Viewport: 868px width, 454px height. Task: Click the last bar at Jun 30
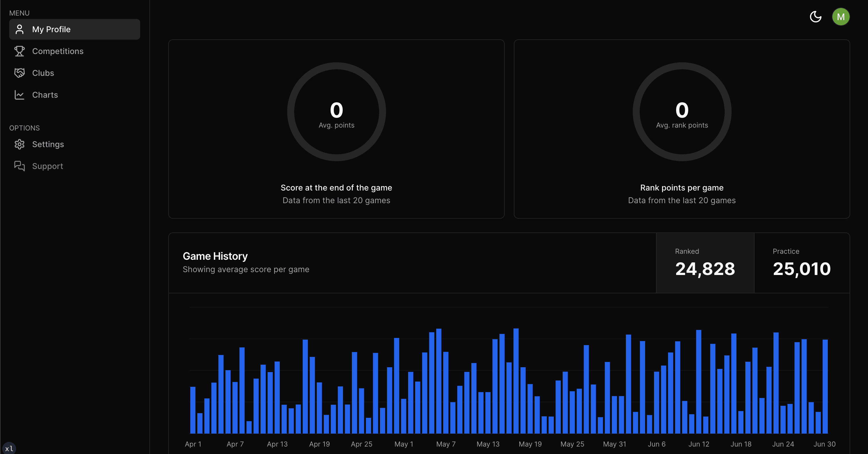pyautogui.click(x=825, y=388)
